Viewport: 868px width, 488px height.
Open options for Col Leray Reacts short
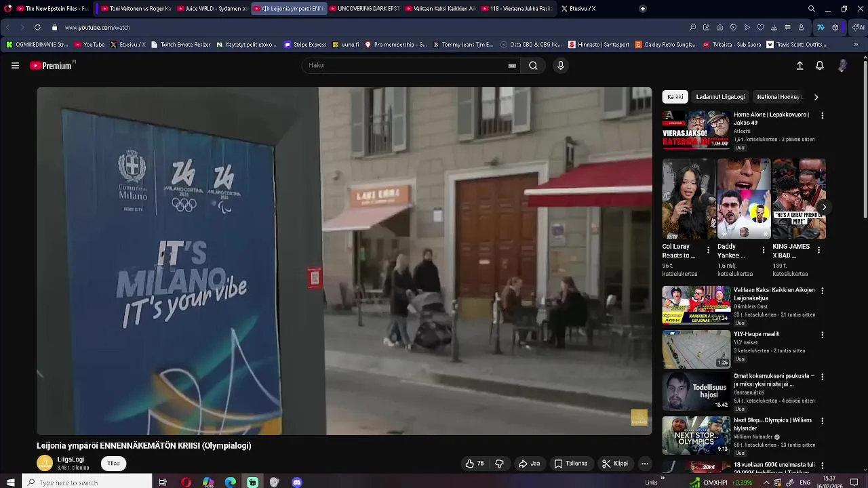[709, 250]
